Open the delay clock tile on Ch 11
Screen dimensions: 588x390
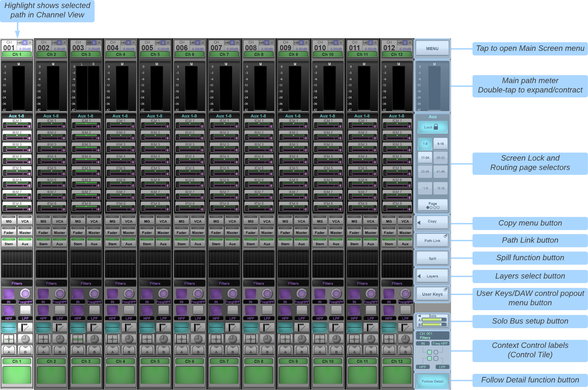coord(371,339)
